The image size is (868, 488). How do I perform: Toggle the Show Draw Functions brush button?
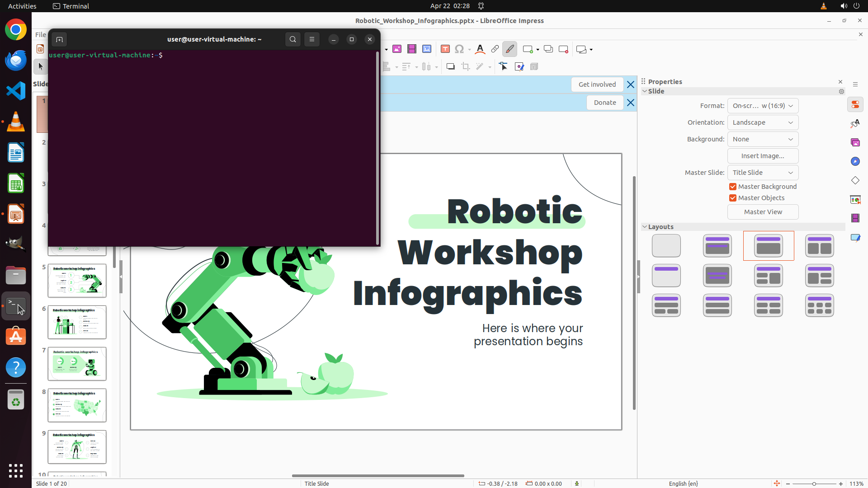pos(509,49)
